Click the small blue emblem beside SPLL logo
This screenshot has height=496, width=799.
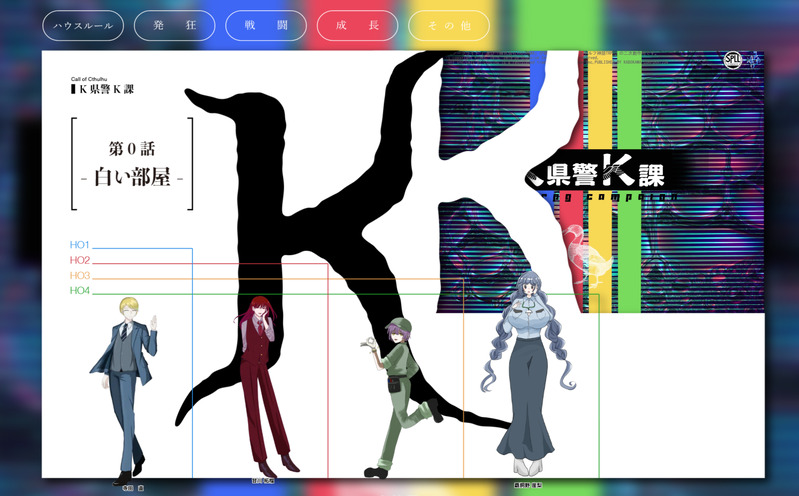click(x=754, y=60)
